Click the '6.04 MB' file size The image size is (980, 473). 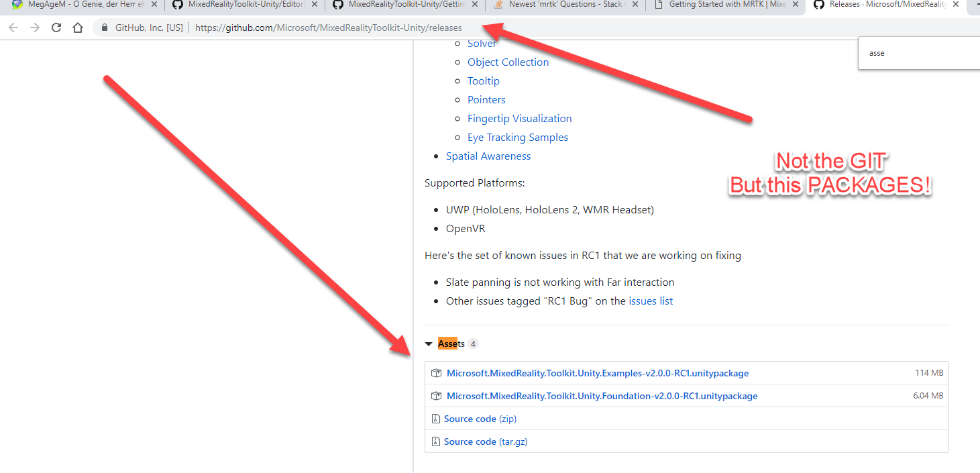tap(928, 396)
